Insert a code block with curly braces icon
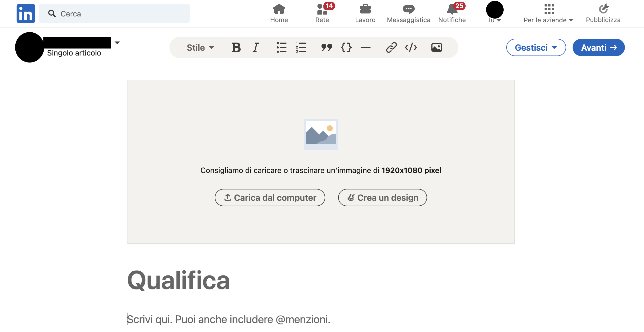 point(346,48)
